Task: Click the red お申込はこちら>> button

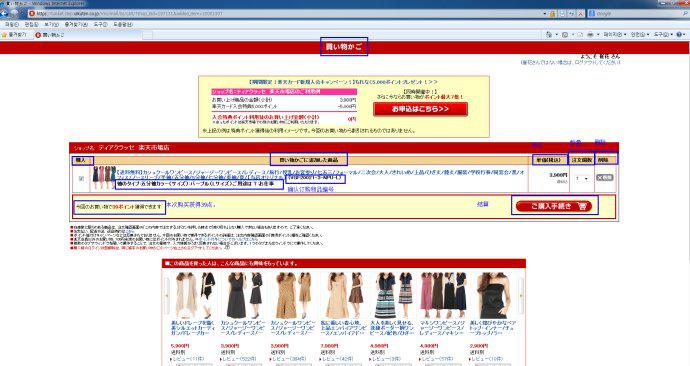Action: point(420,109)
